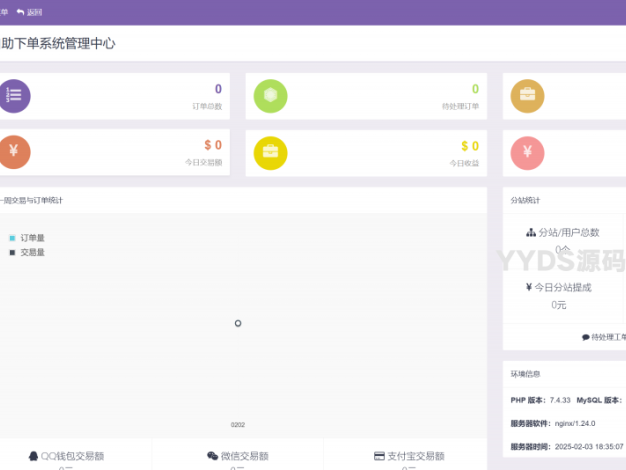Click the server time 2025-02-03 18:35:07
Viewport: 626px width, 470px height.
click(589, 446)
